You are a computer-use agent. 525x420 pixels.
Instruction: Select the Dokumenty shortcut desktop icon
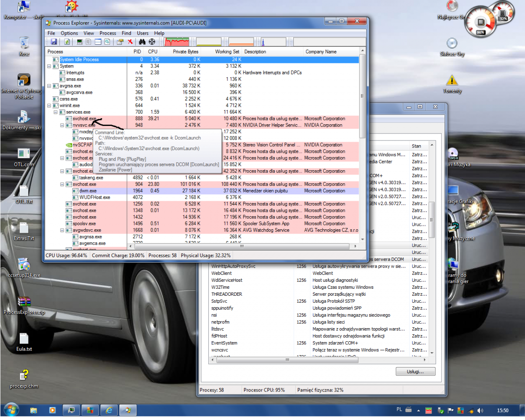pyautogui.click(x=22, y=120)
